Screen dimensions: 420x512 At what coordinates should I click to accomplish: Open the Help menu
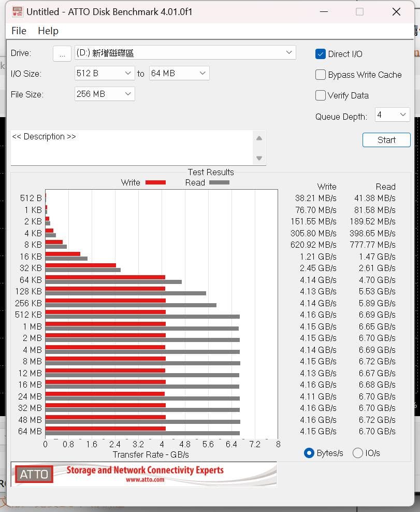[x=48, y=31]
